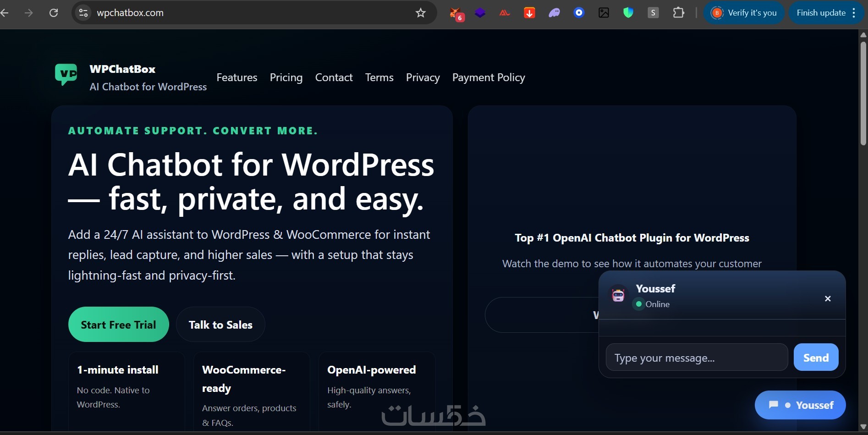Click the blue circle extension icon

tap(579, 13)
